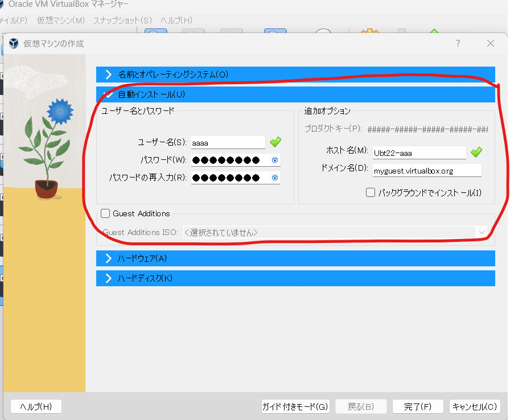Screen dimensions: 510x420
Task: Open ヘルプ(H) menu in VirtualBox Manager menubar
Action: [x=176, y=20]
